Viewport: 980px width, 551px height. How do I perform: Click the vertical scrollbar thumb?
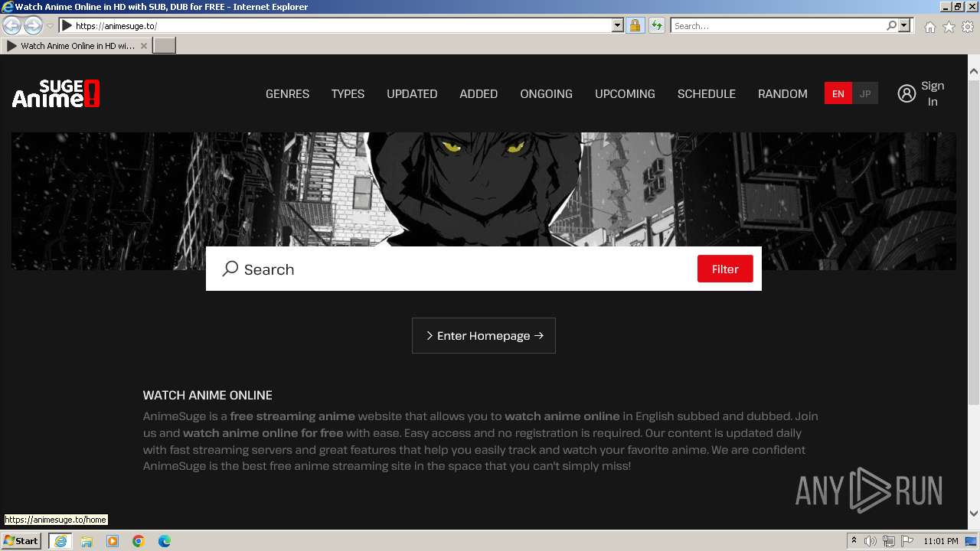coord(974,241)
